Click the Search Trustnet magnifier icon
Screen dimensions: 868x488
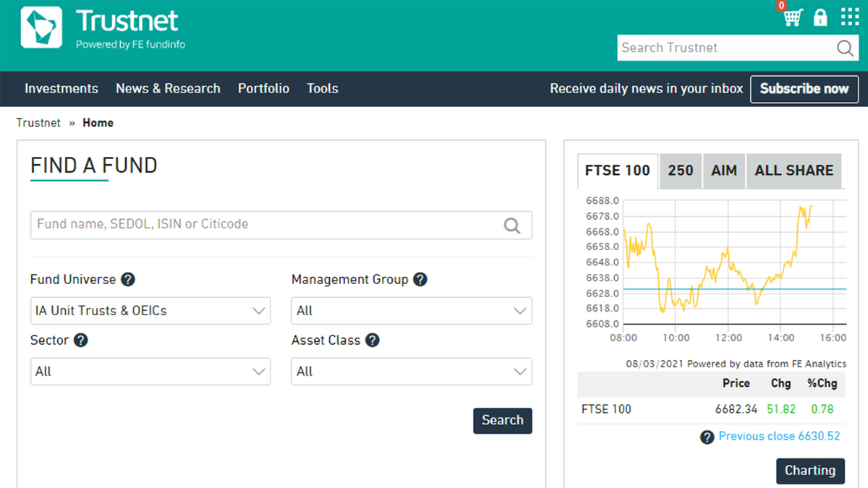click(x=845, y=48)
